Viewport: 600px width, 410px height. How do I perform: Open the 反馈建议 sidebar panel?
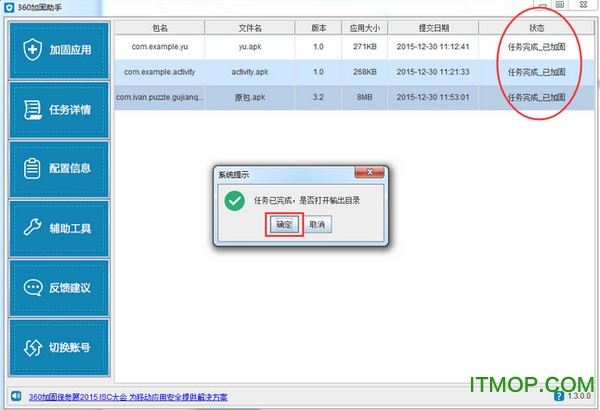point(59,287)
